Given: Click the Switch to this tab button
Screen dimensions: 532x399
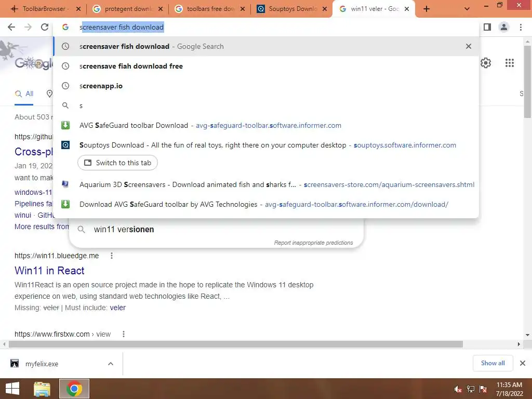Looking at the screenshot, I should [117, 163].
